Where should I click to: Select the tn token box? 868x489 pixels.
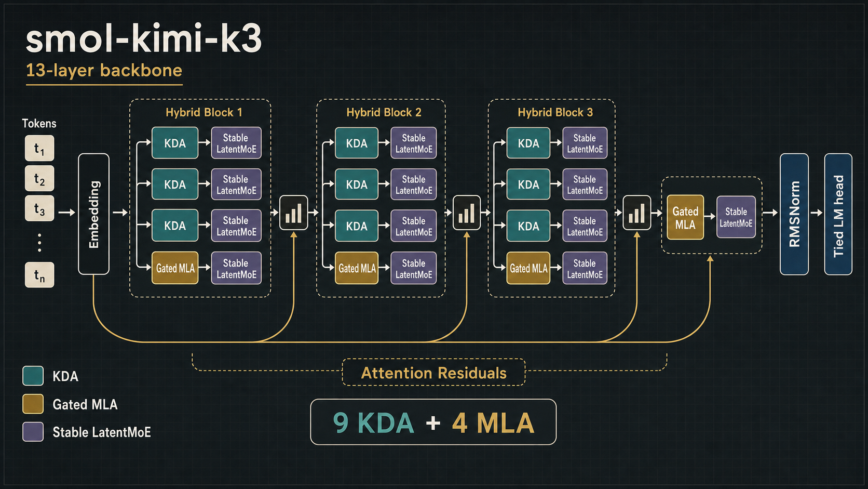click(39, 275)
